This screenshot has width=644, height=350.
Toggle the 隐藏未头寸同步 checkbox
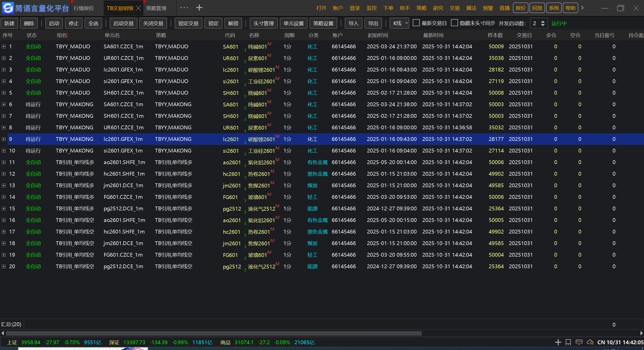tap(454, 23)
